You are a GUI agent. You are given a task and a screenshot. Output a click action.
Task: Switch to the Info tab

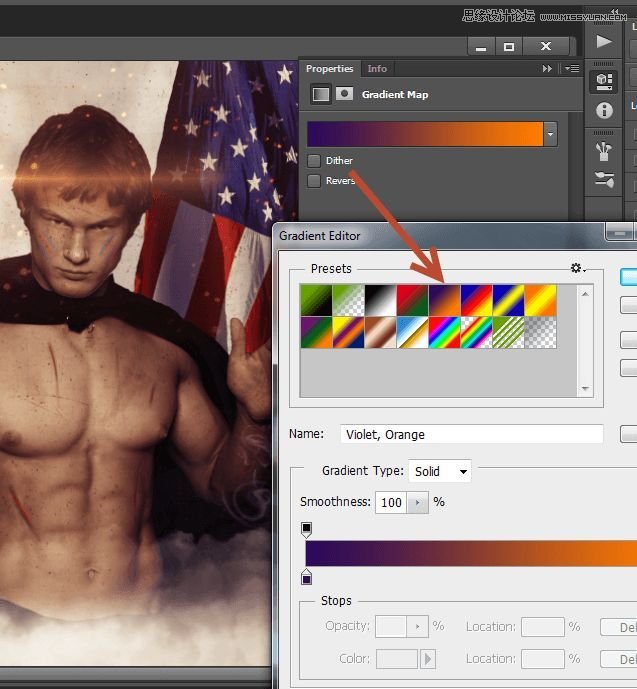[377, 69]
